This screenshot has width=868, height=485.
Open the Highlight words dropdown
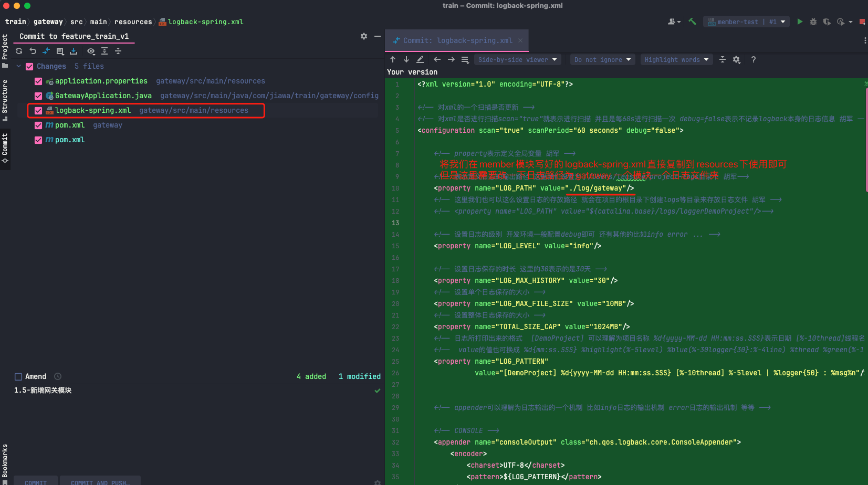[676, 59]
